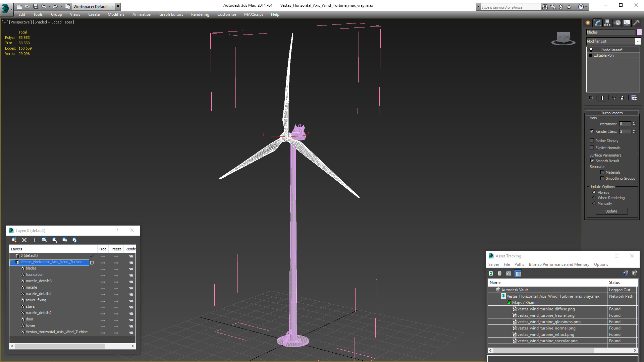
Task: Click Create New Layer icon in Layer dialog
Action: tap(14, 240)
